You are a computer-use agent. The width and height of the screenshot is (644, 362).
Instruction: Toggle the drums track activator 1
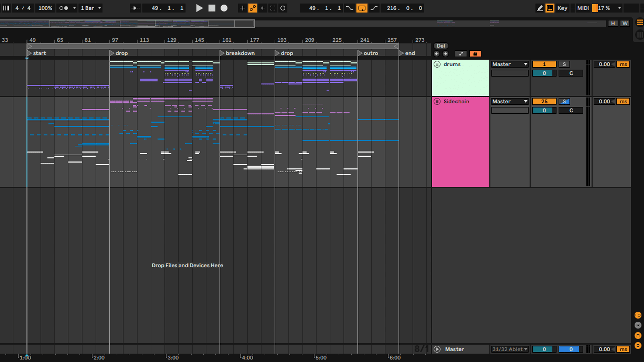point(544,64)
